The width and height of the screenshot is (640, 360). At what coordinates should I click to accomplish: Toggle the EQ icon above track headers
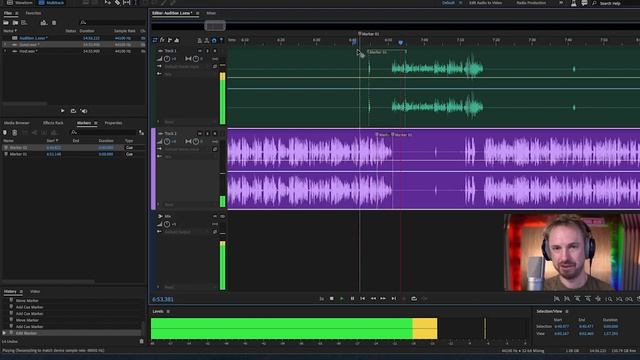click(177, 40)
